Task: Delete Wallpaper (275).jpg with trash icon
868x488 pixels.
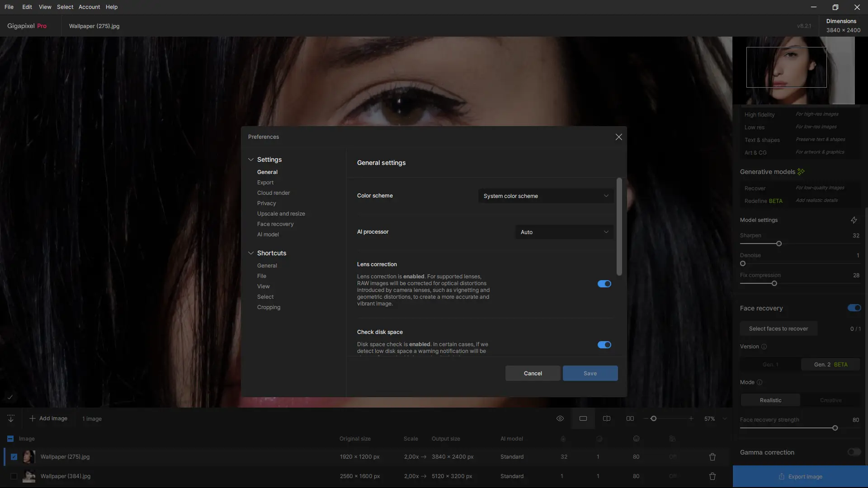Action: [x=712, y=457]
